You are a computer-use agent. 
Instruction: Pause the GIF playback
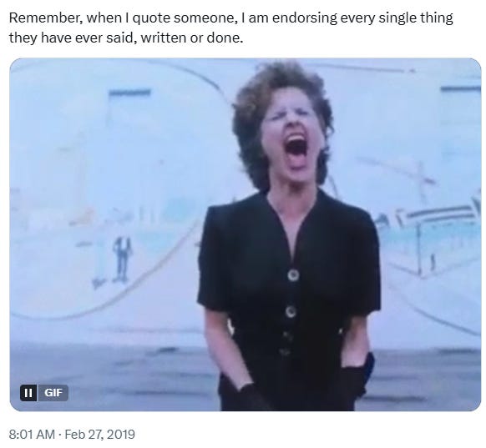coord(28,393)
